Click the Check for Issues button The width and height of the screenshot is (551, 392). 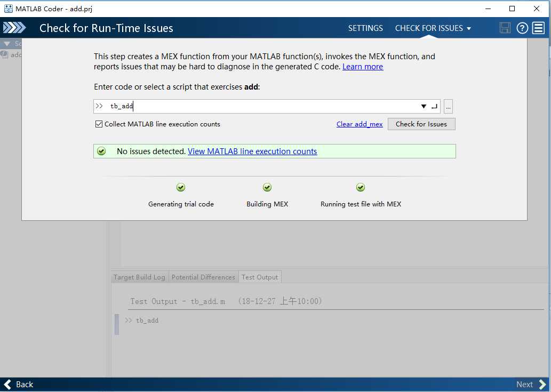pos(421,124)
